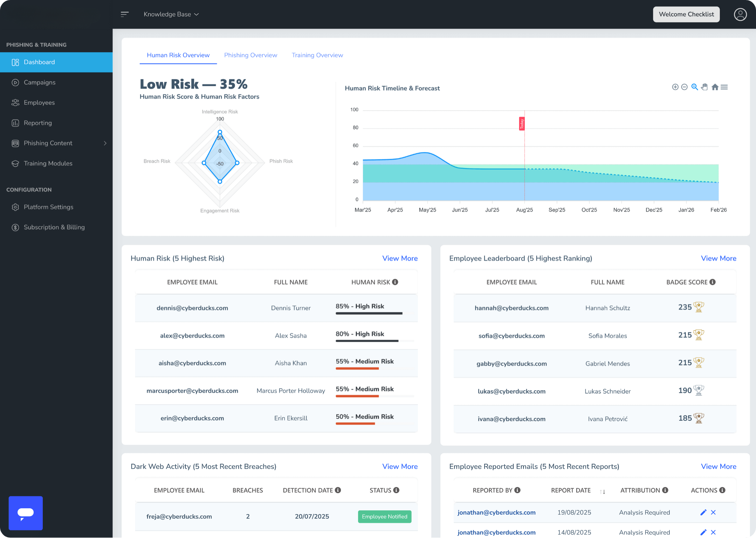Click the chart zoom-in plus icon

pyautogui.click(x=675, y=87)
